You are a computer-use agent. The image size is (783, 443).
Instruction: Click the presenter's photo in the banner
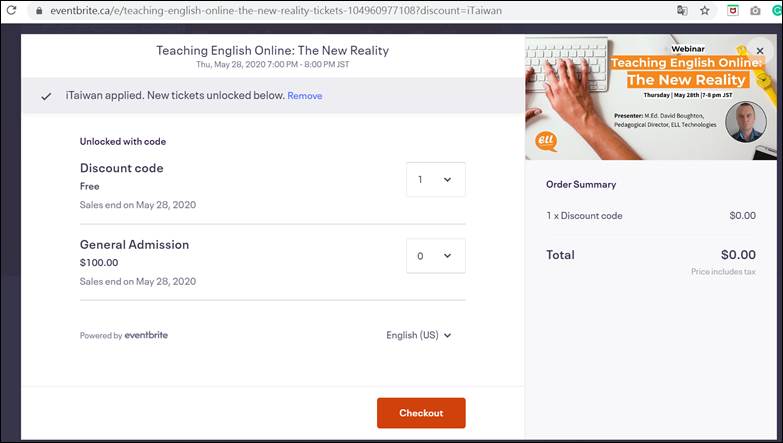point(746,122)
